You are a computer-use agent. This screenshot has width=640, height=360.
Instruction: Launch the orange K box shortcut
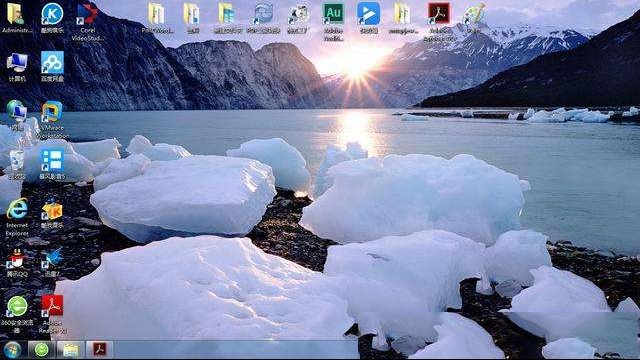tap(52, 213)
